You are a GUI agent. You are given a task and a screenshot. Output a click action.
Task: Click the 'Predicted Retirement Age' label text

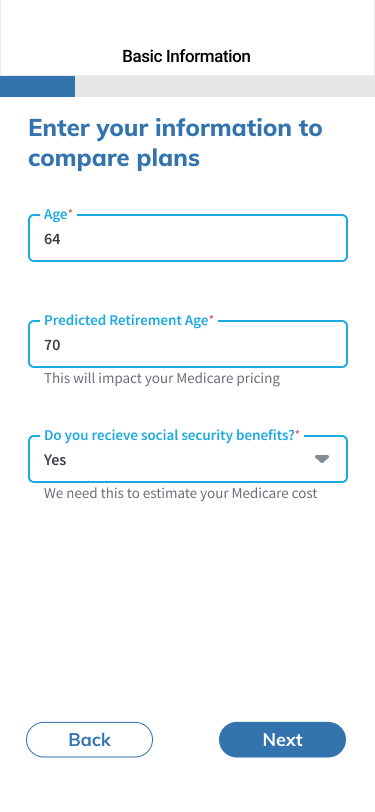(126, 320)
